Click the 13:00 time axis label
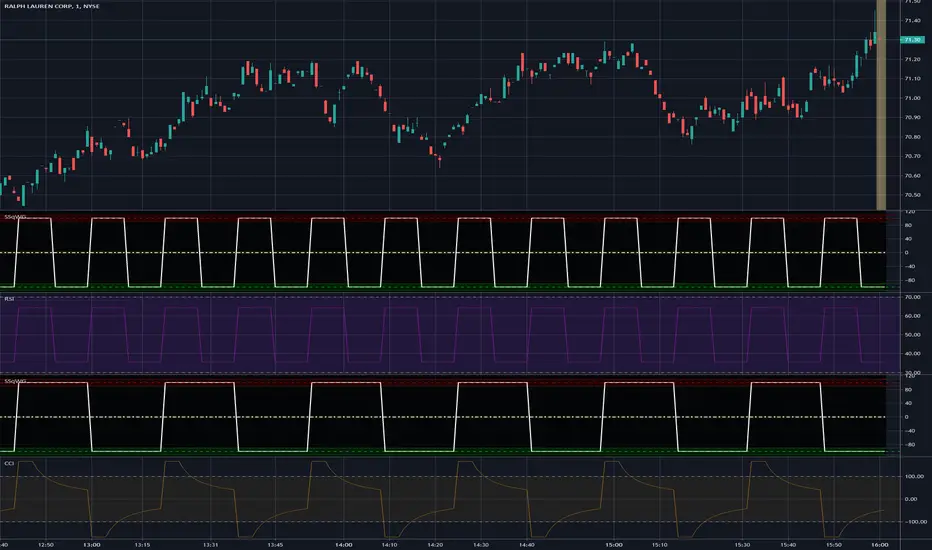The image size is (932, 550). (x=92, y=543)
